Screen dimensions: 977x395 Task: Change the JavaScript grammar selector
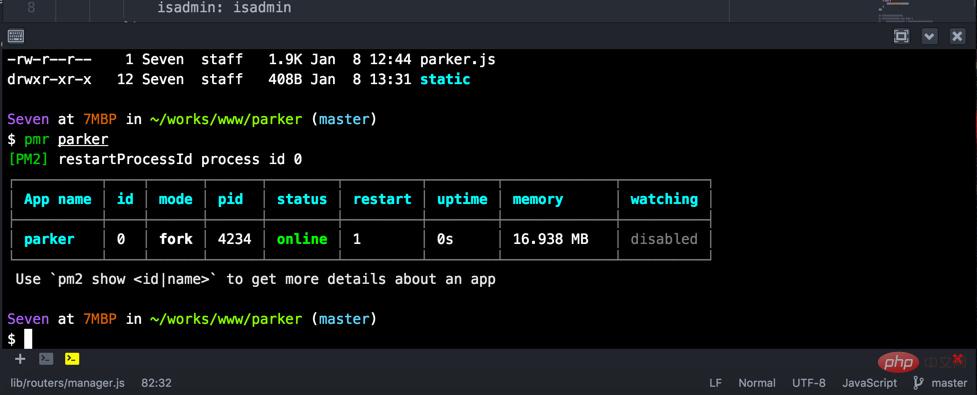click(870, 383)
